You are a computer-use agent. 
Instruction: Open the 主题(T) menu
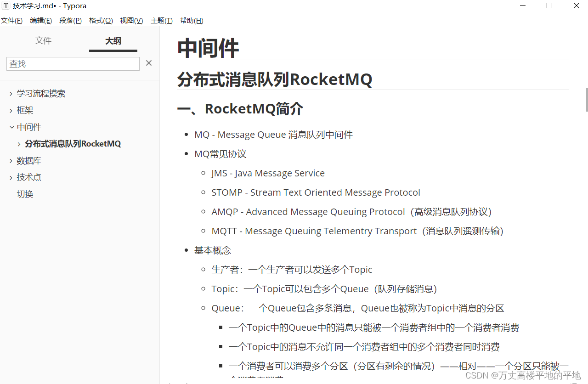(161, 21)
